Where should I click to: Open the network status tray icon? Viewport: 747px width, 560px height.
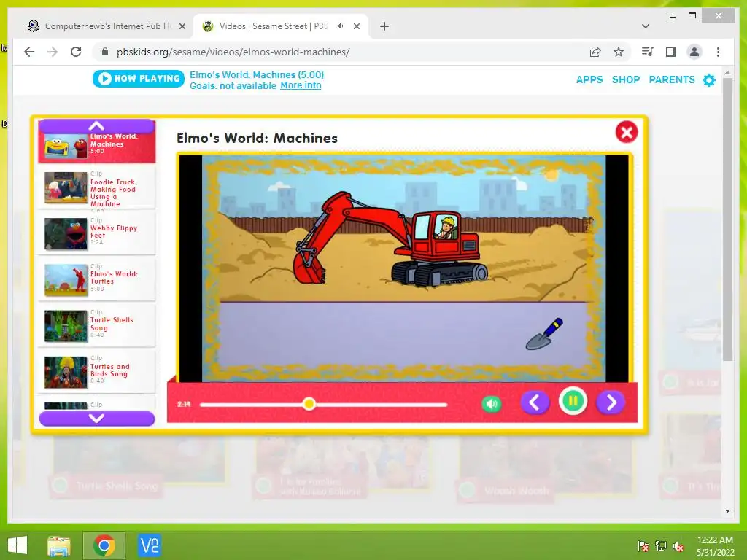[661, 546]
